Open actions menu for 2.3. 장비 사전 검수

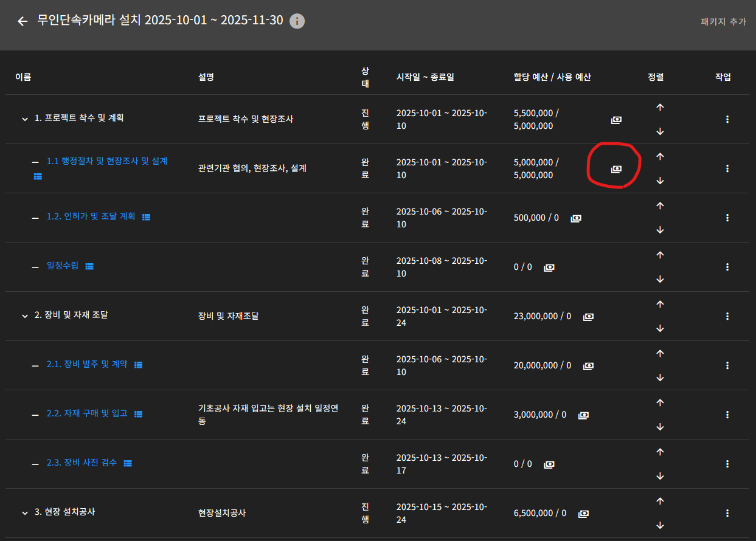pyautogui.click(x=727, y=464)
